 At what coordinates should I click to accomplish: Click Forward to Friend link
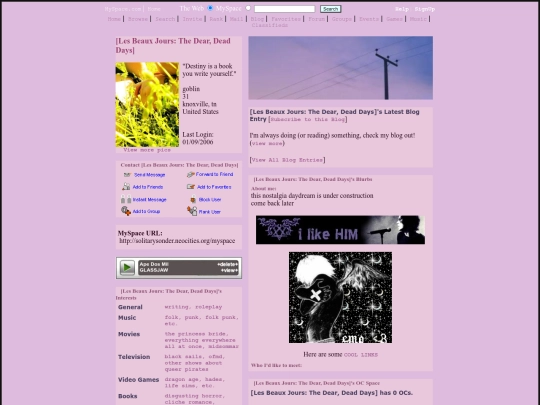click(x=215, y=174)
